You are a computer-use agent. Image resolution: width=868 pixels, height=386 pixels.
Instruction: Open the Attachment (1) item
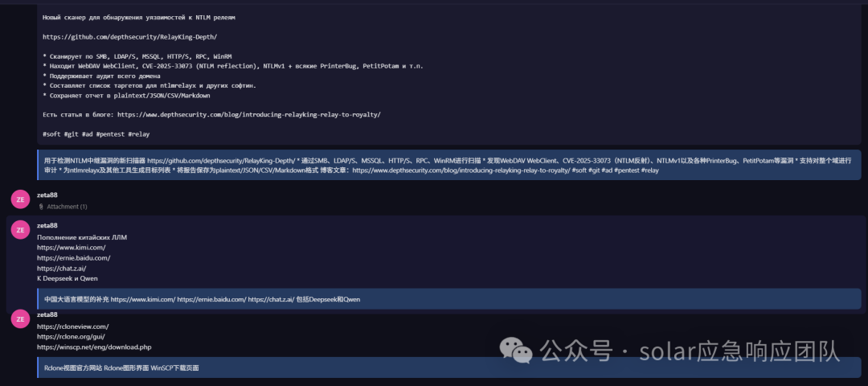67,207
